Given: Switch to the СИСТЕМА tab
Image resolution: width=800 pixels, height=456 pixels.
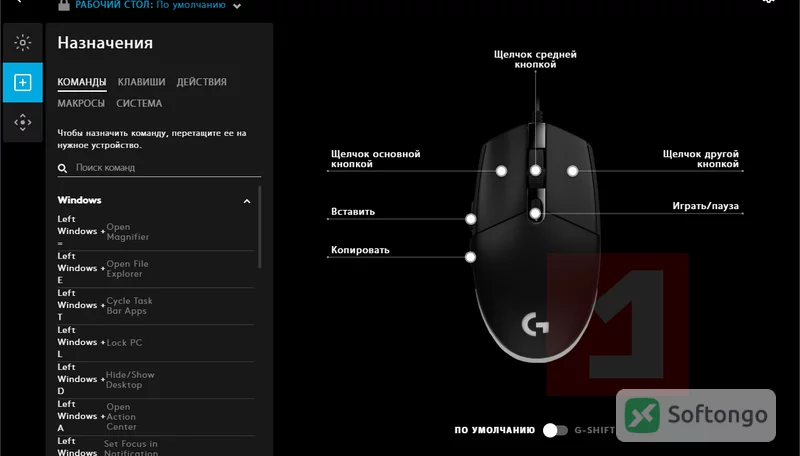Looking at the screenshot, I should pyautogui.click(x=139, y=103).
